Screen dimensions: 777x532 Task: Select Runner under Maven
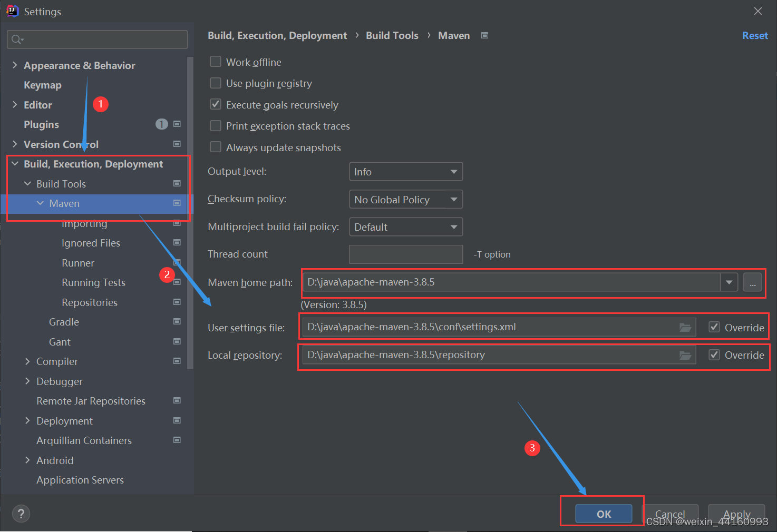(x=78, y=263)
